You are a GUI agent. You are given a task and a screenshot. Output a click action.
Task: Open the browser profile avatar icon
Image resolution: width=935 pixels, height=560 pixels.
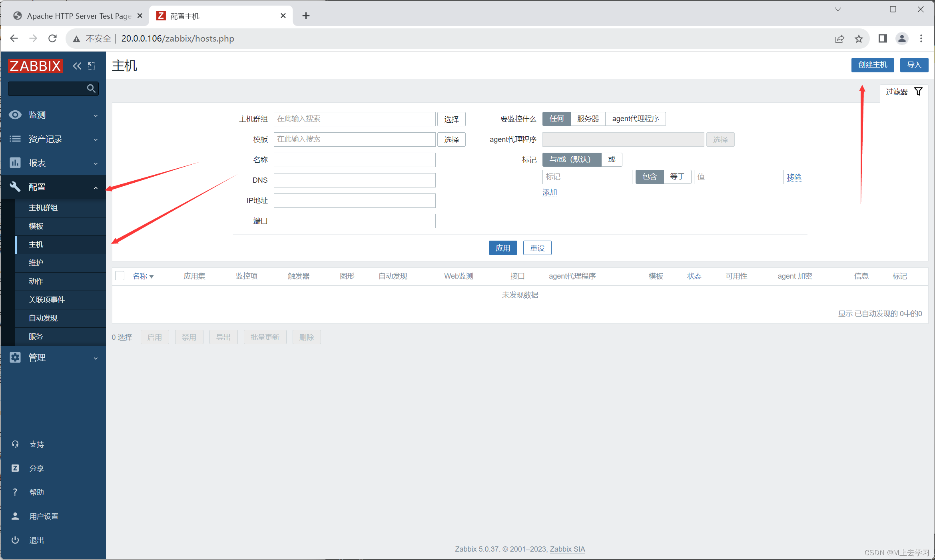(902, 38)
